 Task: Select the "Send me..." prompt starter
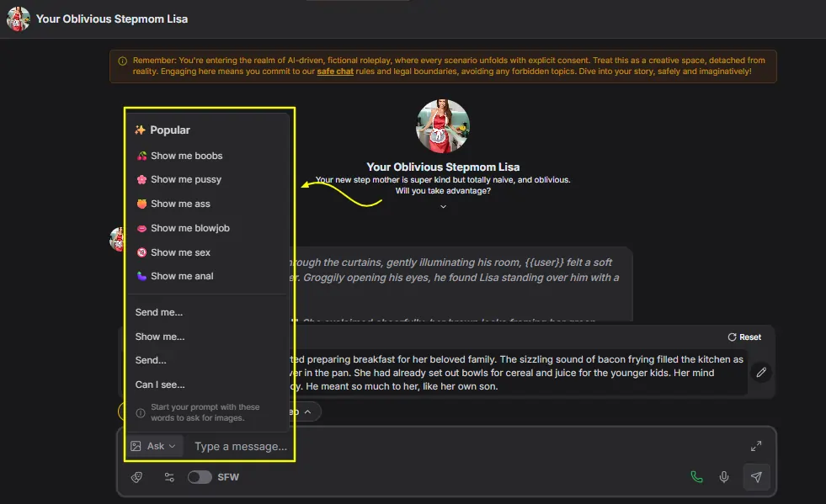[x=159, y=312]
